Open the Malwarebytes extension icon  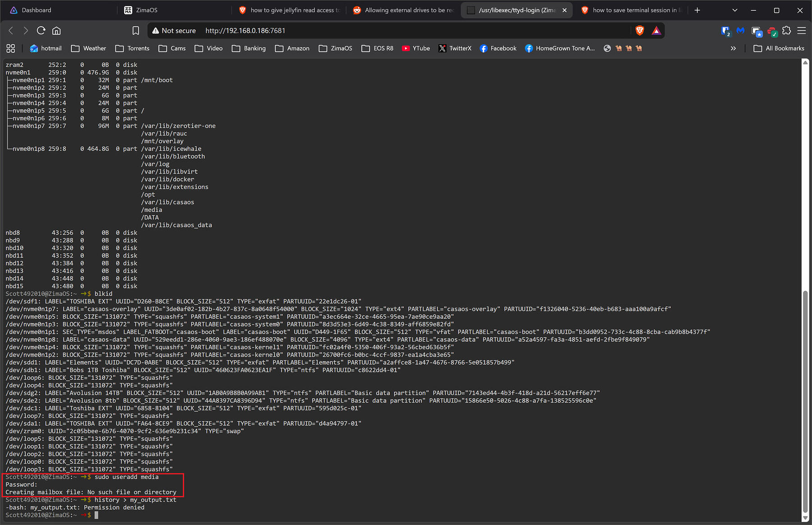[740, 31]
